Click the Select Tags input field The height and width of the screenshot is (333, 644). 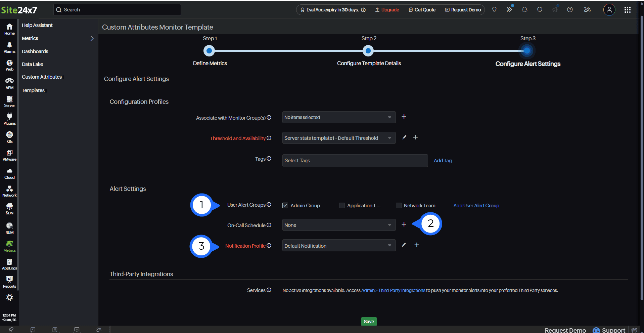pos(355,161)
